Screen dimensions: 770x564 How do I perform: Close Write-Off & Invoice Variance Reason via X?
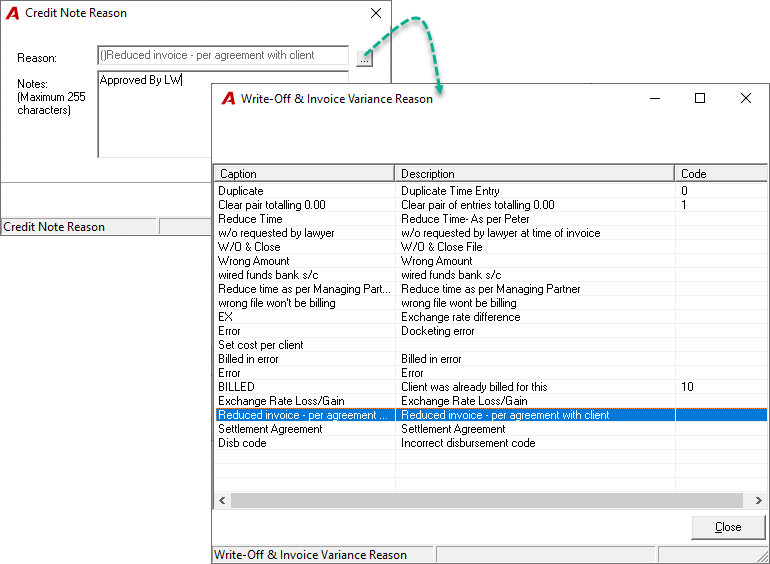745,99
